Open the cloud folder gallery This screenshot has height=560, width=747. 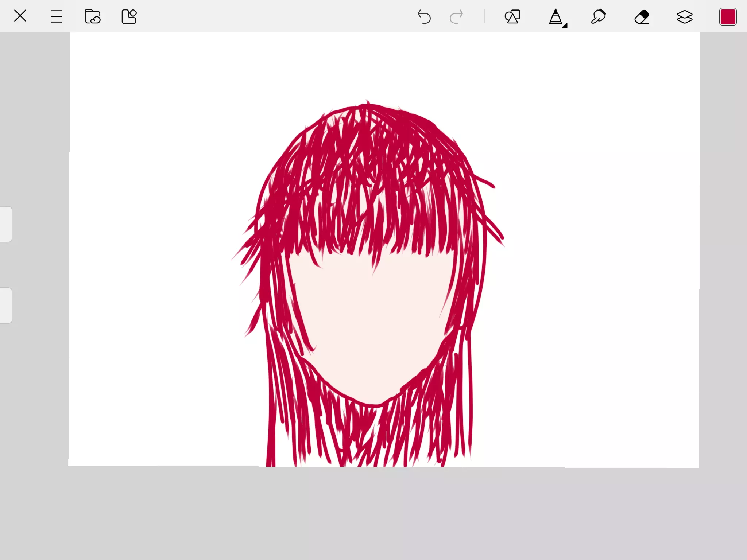pos(93,17)
